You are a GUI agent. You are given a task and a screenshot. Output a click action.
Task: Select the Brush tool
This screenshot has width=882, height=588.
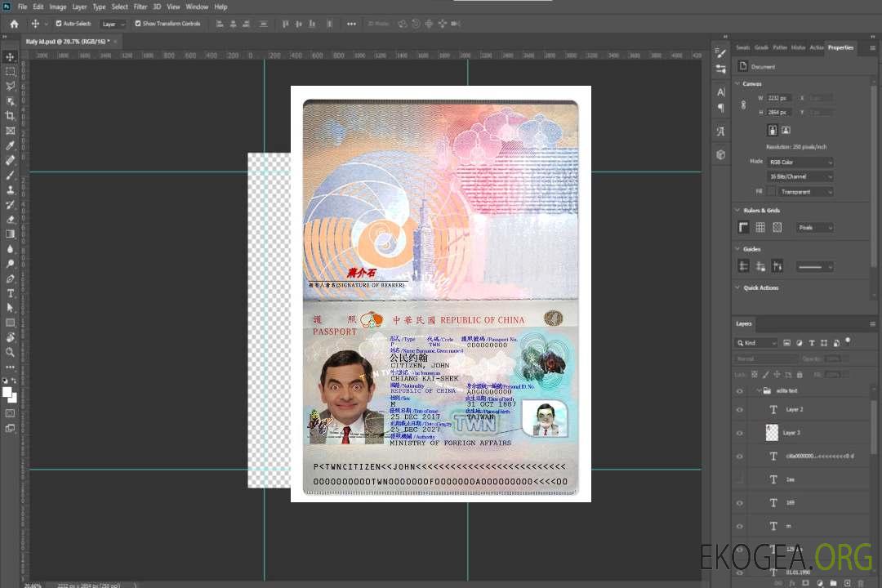[10, 175]
